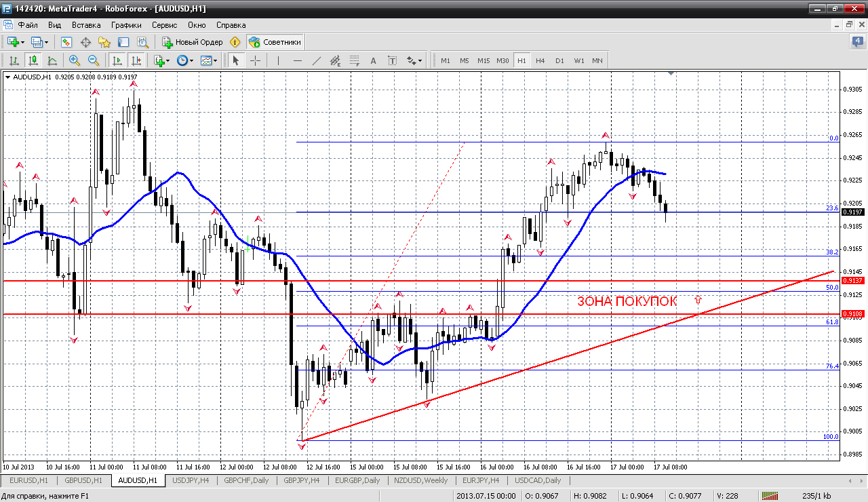Select the vertical line tool

[278, 60]
